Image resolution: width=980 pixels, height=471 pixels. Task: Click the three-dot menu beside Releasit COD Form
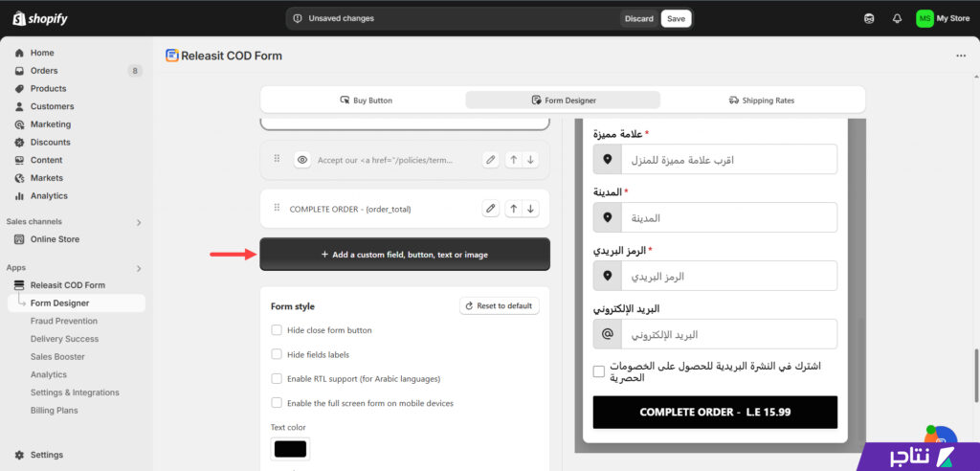pyautogui.click(x=961, y=56)
